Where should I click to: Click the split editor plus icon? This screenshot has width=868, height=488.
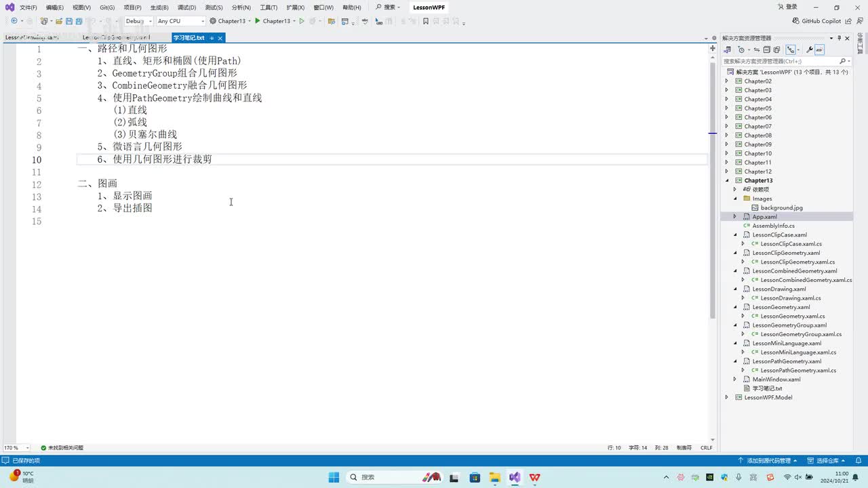pos(712,49)
